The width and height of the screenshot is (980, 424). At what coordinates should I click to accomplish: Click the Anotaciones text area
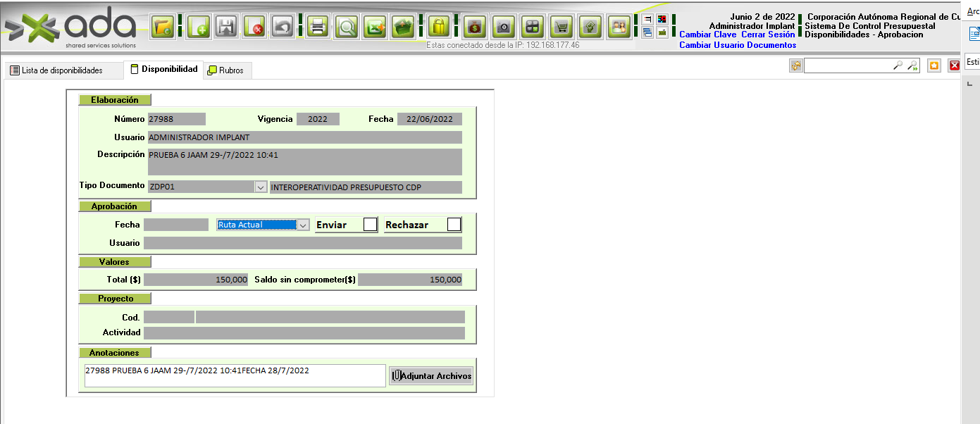coord(235,376)
